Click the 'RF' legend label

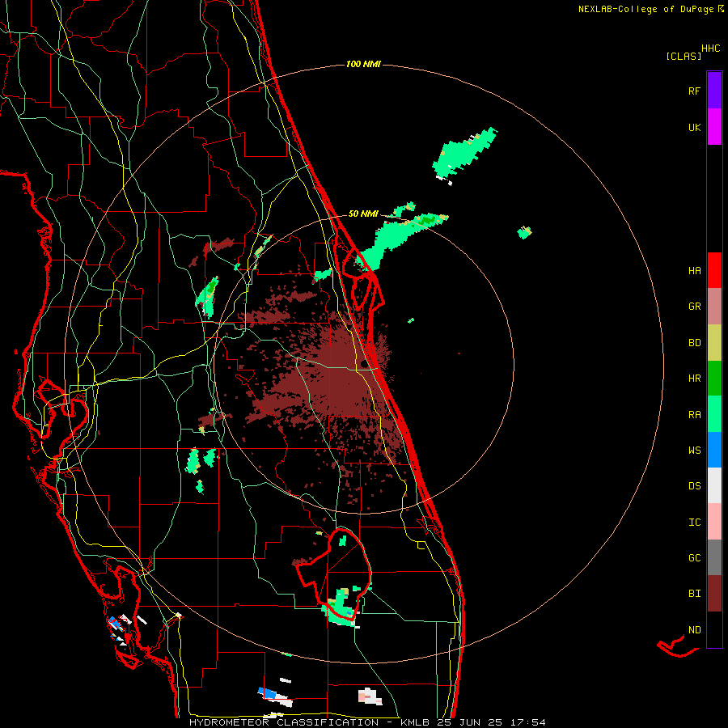point(694,91)
